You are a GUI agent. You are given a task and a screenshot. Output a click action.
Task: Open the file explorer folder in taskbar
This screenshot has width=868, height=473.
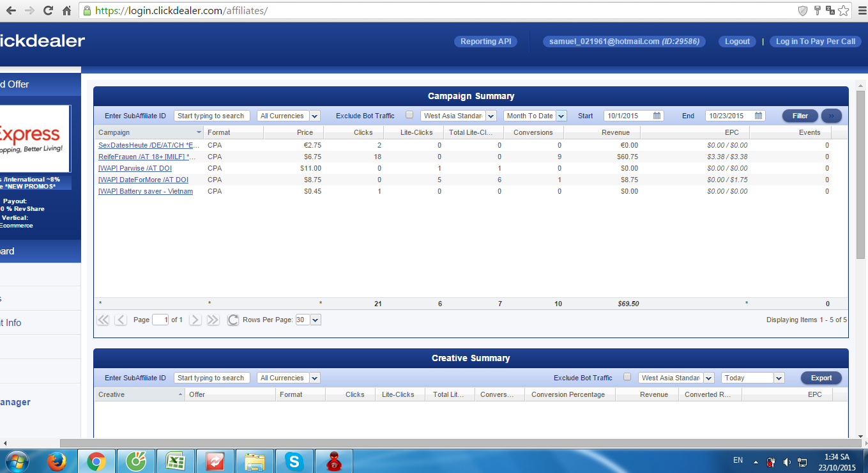[x=254, y=461]
